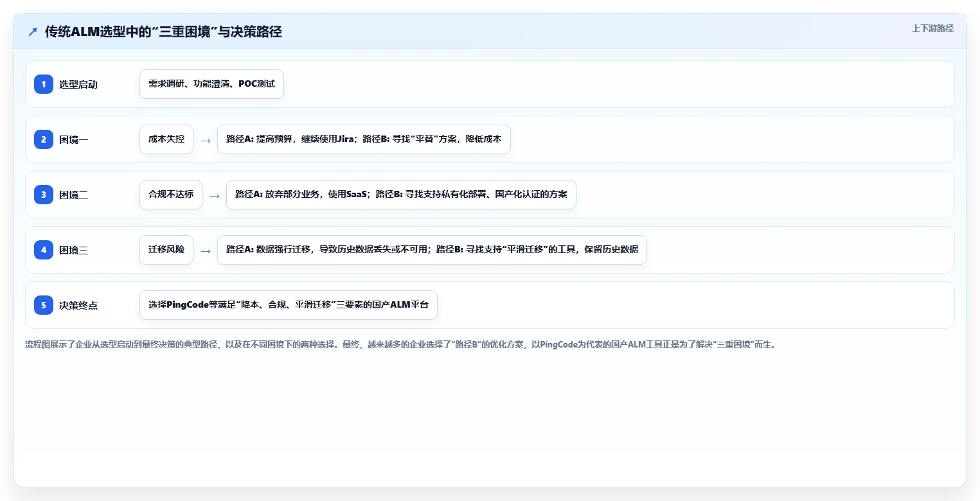Select the 需求调研、功能澄清、POC测试 box
Image resolution: width=980 pixels, height=501 pixels.
coord(211,84)
